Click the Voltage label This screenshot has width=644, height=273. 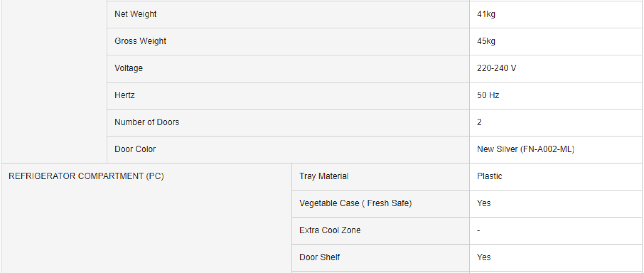pos(129,68)
